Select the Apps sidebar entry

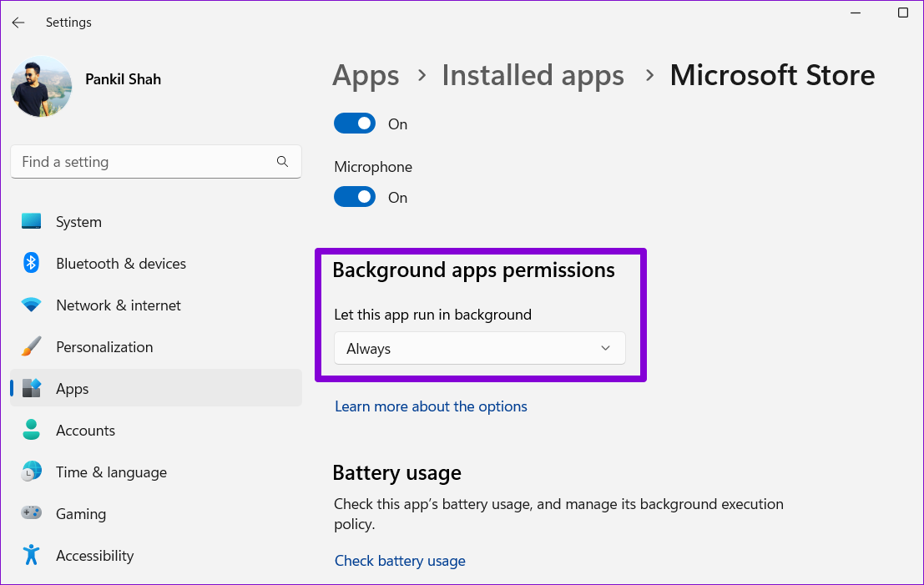pos(156,389)
